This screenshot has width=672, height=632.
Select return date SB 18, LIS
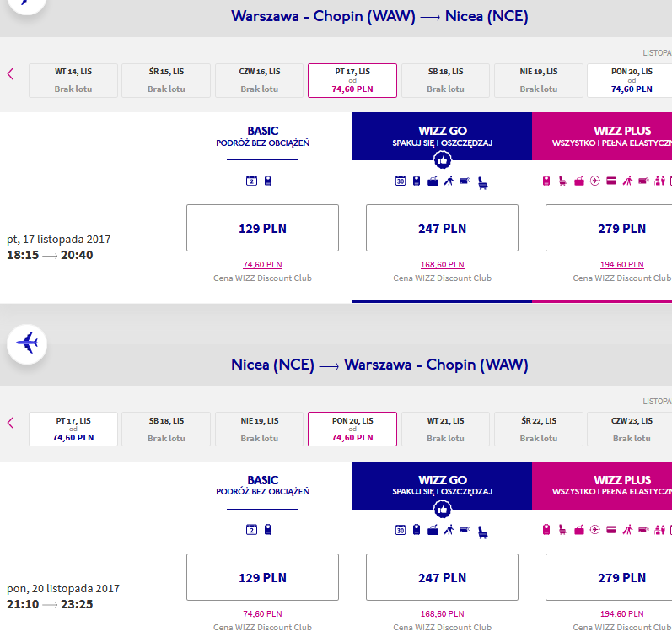[166, 429]
